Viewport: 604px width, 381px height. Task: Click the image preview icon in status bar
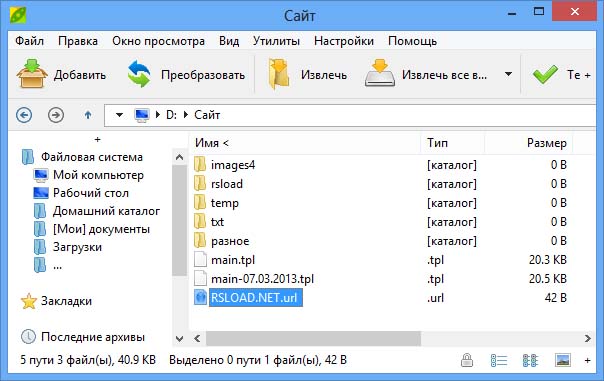(563, 361)
